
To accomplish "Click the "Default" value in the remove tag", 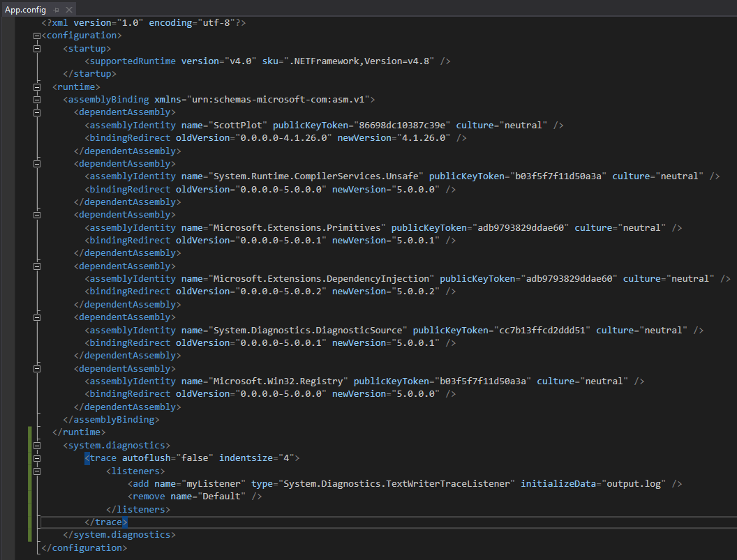I will [x=221, y=497].
